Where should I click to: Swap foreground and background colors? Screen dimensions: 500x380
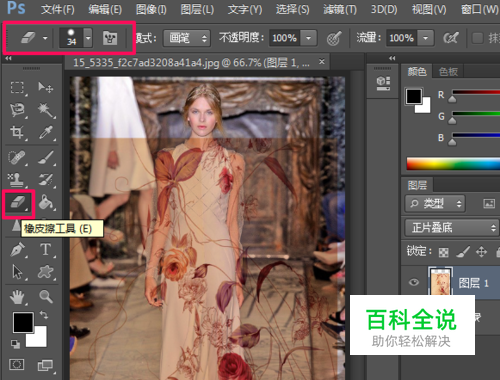(x=44, y=315)
